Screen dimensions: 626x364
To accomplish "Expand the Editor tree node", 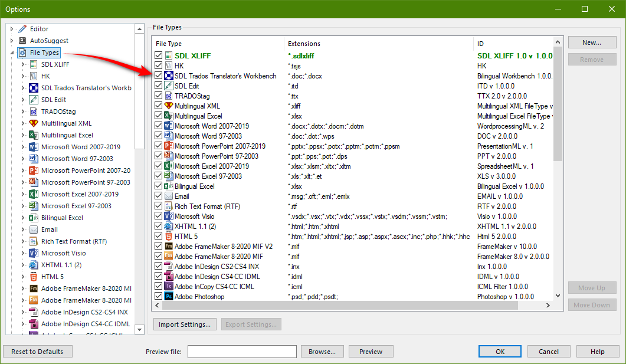I will click(x=12, y=29).
